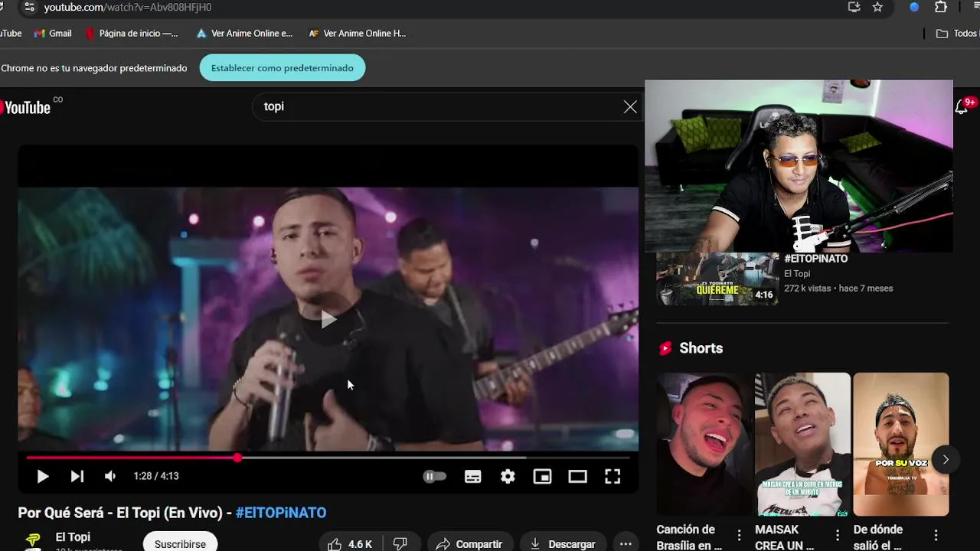980x551 pixels.
Task: Subscribe with Suscribirse button
Action: coord(180,544)
